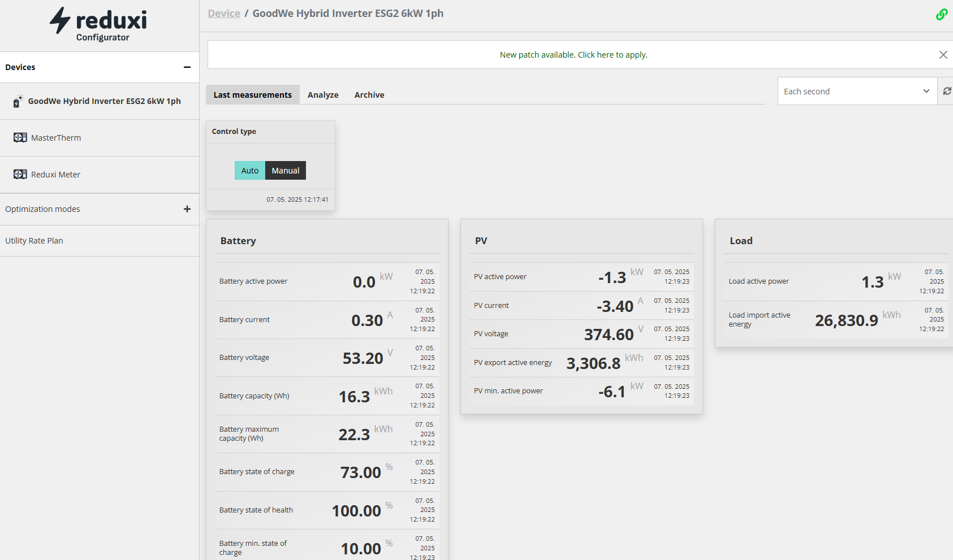Click Battery min. state of charge label
Viewport: 953px width, 560px height.
coord(253,548)
